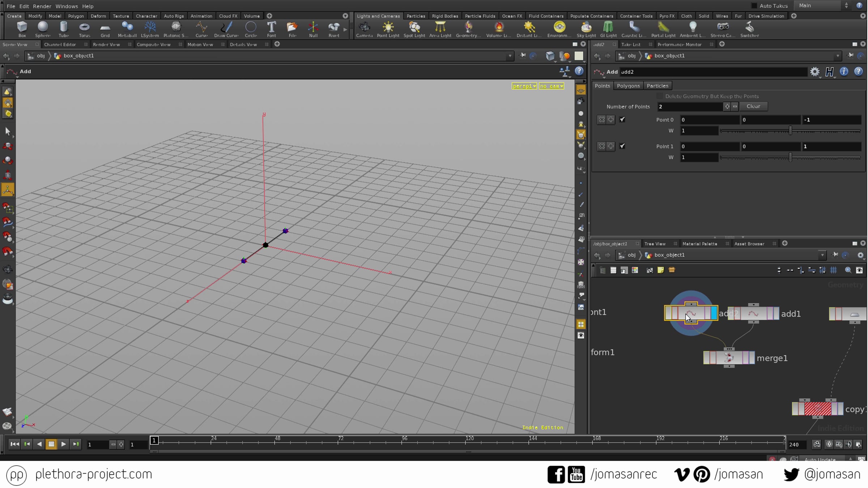Select the Box shelf tool
Image resolution: width=868 pixels, height=488 pixels.
click(x=22, y=29)
